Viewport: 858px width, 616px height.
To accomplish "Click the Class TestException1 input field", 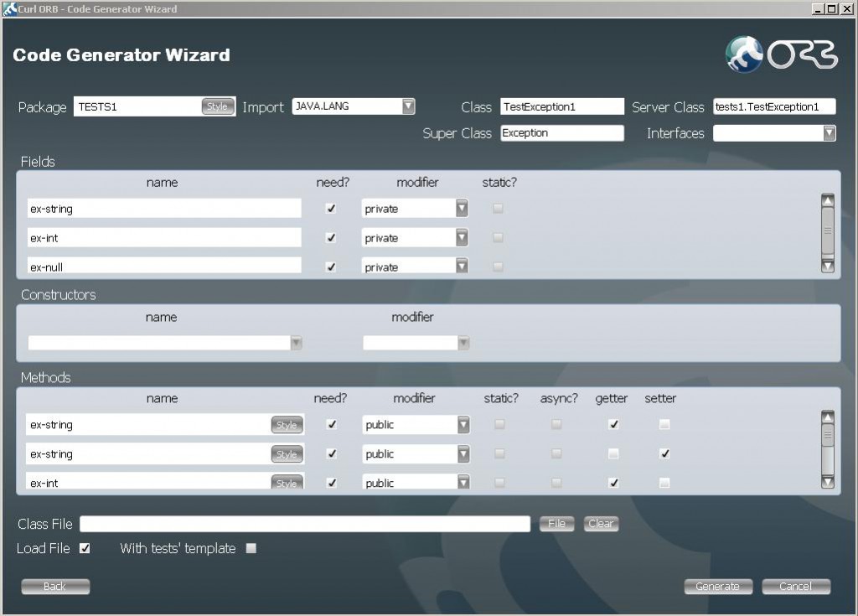I will (562, 106).
